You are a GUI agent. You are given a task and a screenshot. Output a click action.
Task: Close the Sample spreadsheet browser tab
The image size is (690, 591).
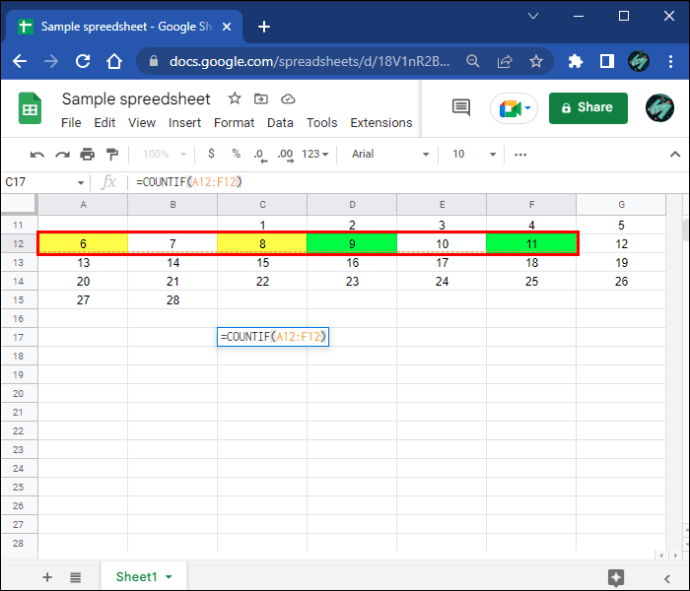pyautogui.click(x=227, y=27)
